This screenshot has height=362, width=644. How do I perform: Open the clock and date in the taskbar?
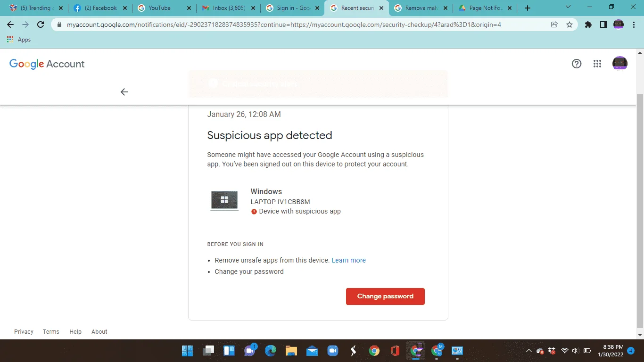[611, 351]
